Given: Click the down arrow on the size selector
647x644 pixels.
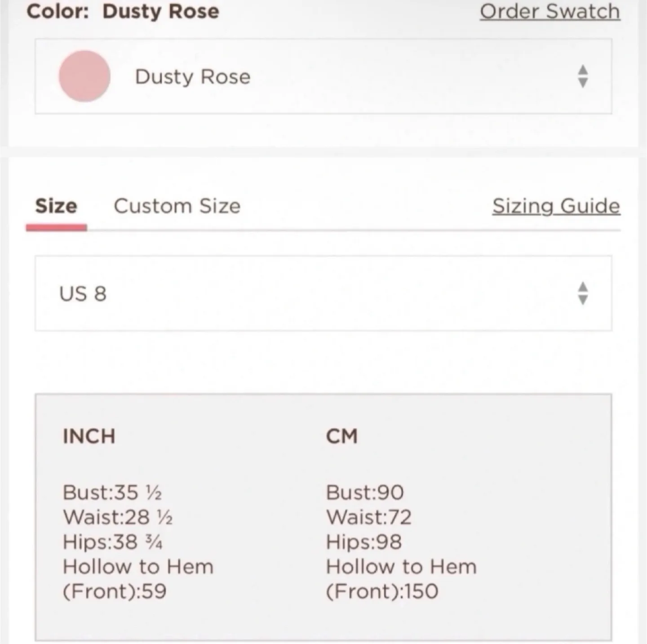Looking at the screenshot, I should 582,300.
